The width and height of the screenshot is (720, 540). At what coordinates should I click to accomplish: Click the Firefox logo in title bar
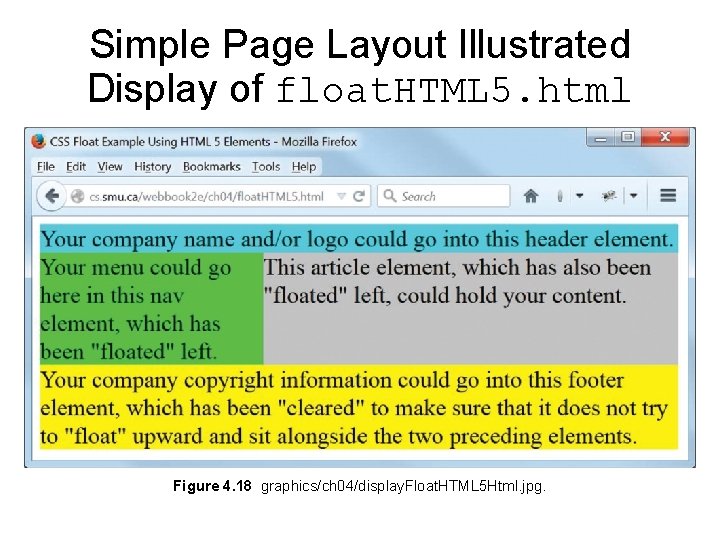coord(39,141)
